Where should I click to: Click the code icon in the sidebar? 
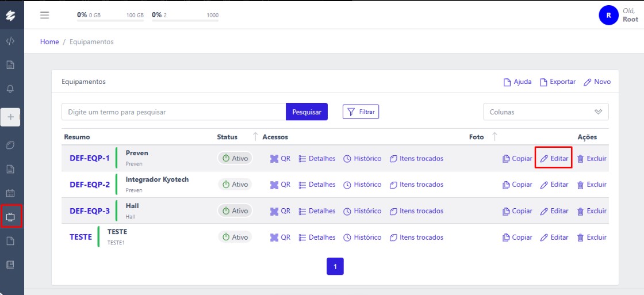(x=10, y=41)
